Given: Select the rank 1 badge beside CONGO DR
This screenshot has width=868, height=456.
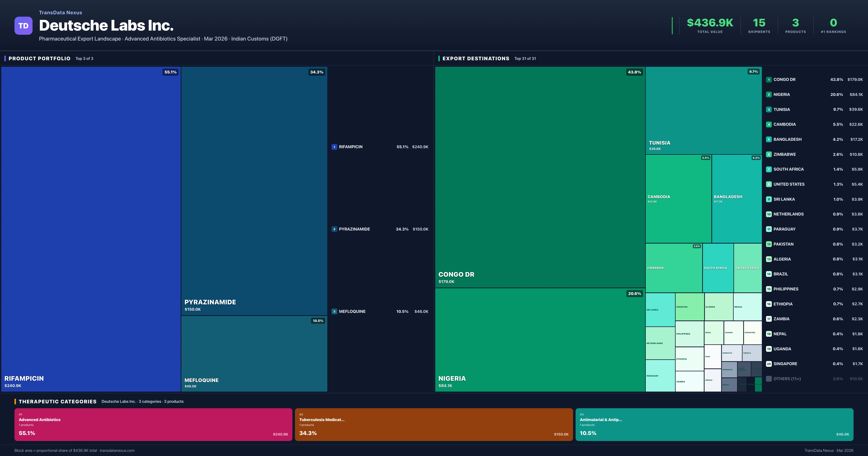Looking at the screenshot, I should pos(769,80).
